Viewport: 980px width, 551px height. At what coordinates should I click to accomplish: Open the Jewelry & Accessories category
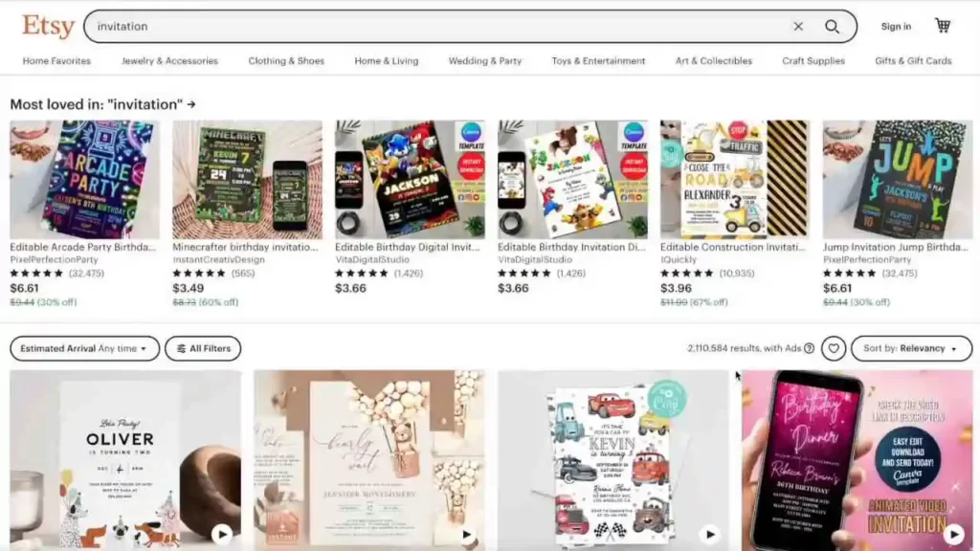click(x=169, y=60)
